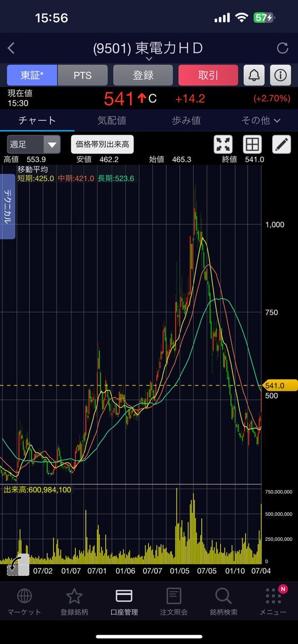The height and width of the screenshot is (644, 298).
Task: Open the price alert bell icon
Action: point(254,75)
